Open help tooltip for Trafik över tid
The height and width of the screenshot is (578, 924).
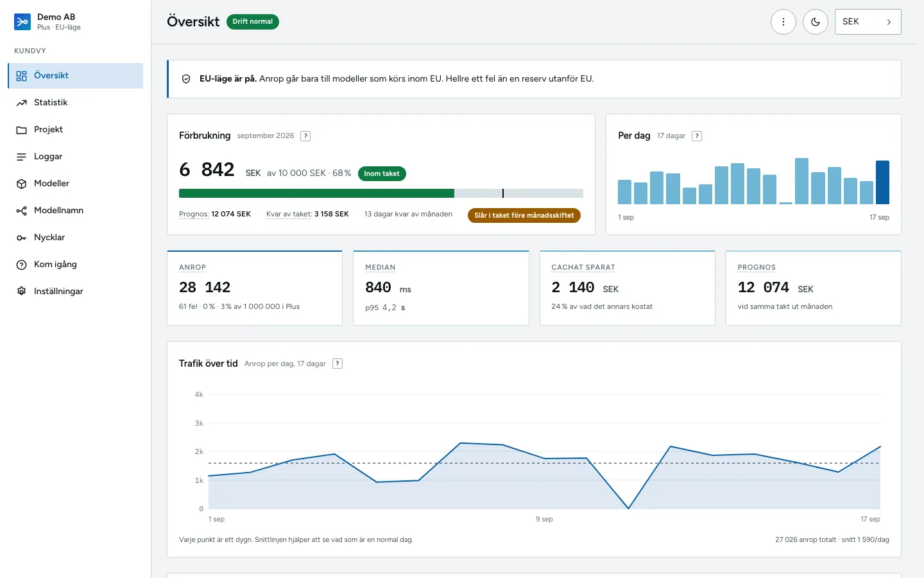click(338, 363)
